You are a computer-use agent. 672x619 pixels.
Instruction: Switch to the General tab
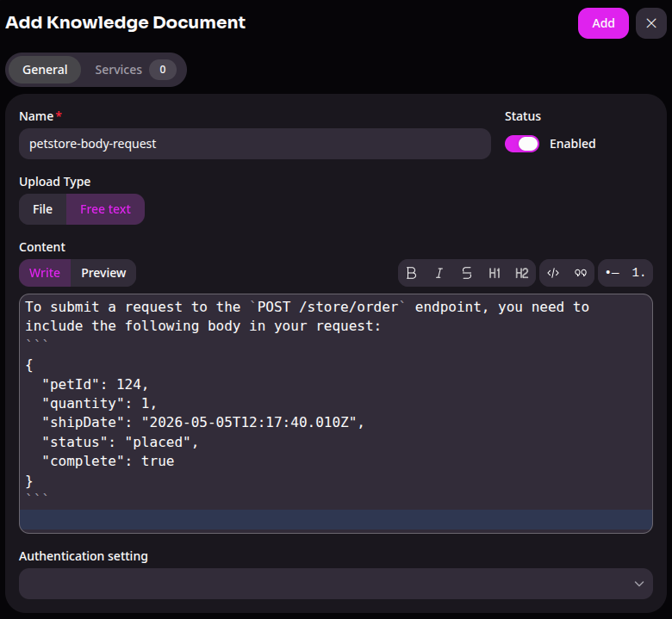pos(45,70)
